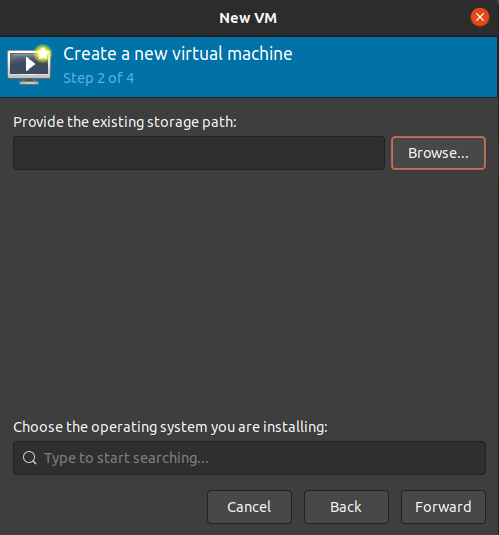Image resolution: width=499 pixels, height=535 pixels.
Task: Click the 'New VM' window title
Action: (248, 18)
